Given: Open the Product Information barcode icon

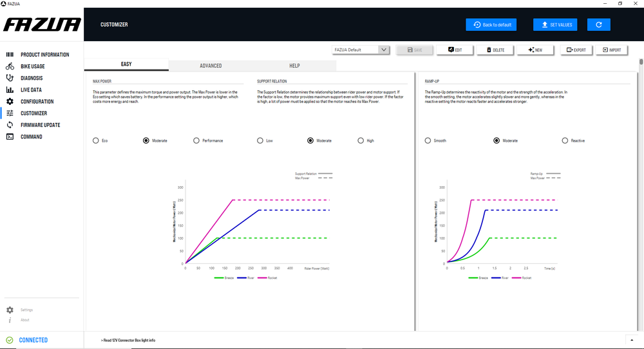Looking at the screenshot, I should 10,55.
